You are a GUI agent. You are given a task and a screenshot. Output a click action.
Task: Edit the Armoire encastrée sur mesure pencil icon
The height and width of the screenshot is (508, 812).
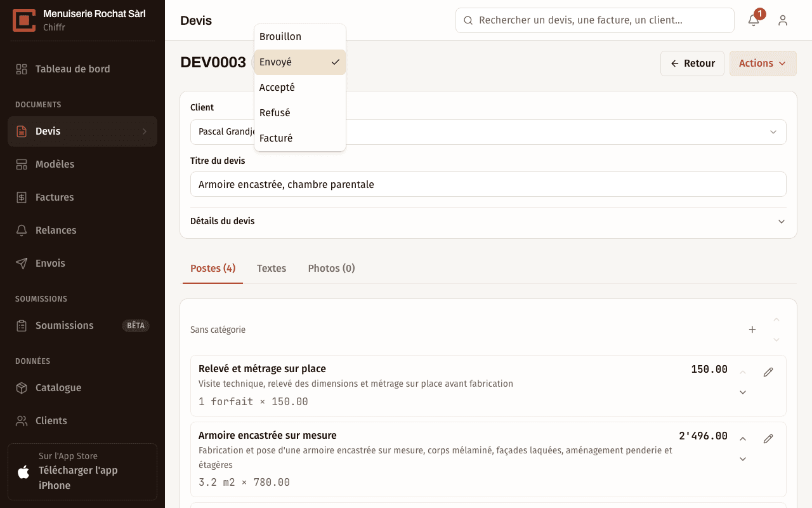(768, 439)
